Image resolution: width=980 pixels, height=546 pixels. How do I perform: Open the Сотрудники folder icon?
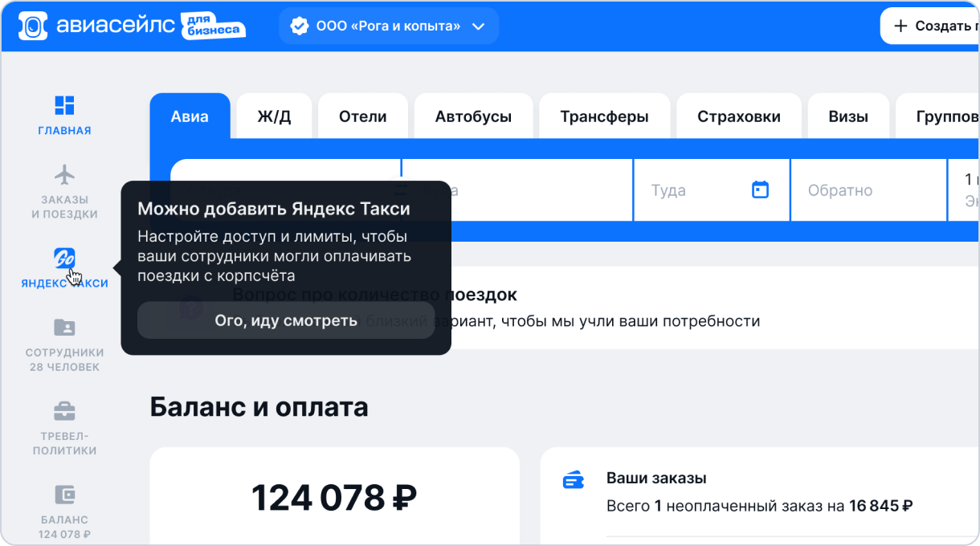click(64, 328)
